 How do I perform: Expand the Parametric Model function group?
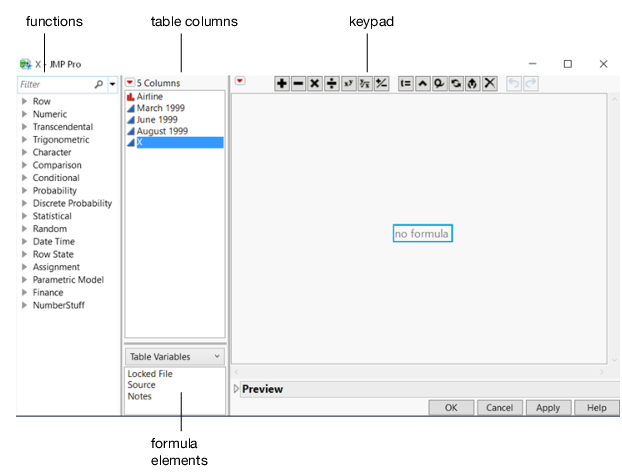[24, 279]
